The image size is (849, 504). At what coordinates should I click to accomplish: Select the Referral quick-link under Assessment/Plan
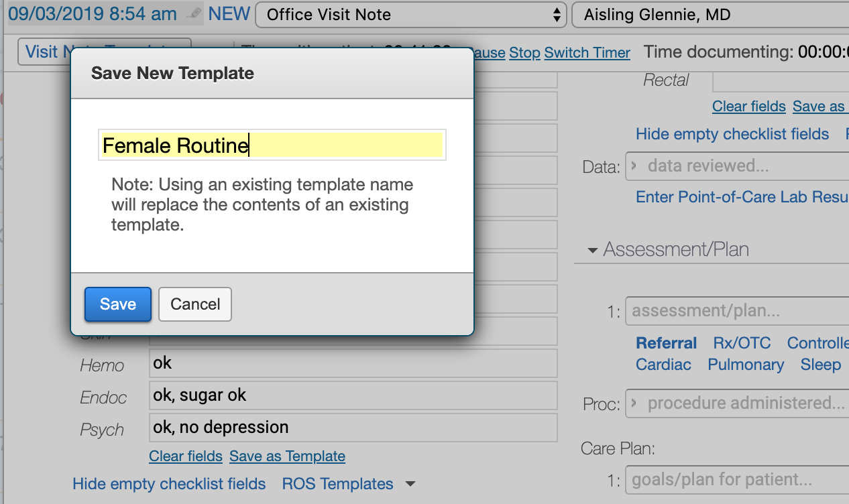pyautogui.click(x=666, y=342)
